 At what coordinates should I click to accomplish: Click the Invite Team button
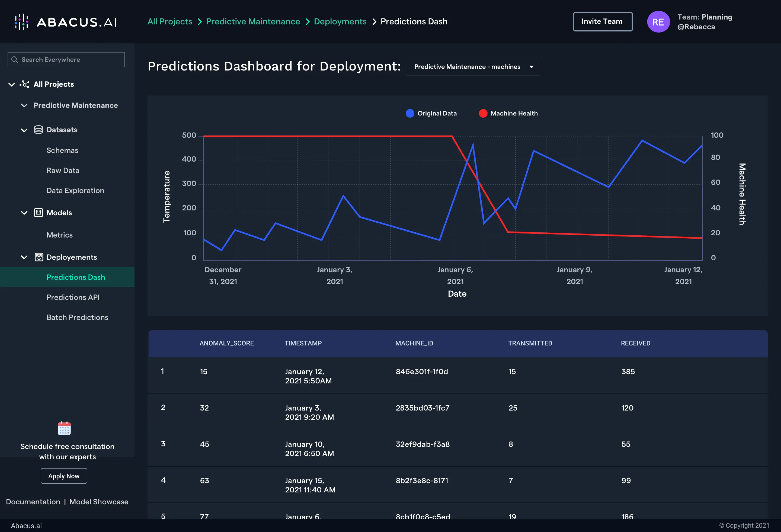click(602, 21)
